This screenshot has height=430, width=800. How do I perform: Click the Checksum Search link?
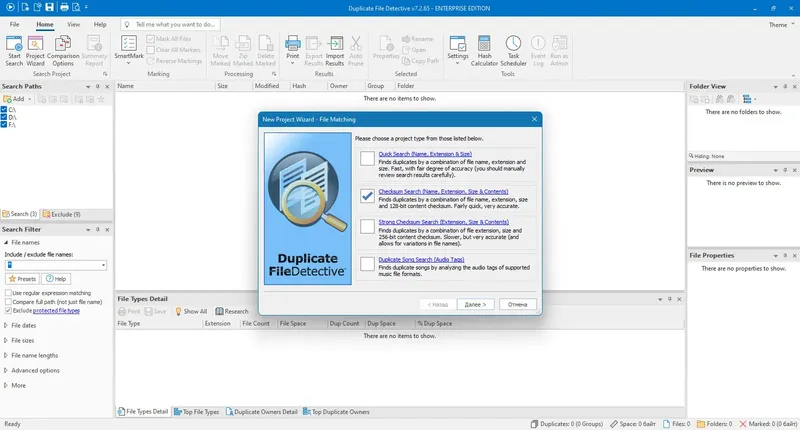[x=443, y=192]
